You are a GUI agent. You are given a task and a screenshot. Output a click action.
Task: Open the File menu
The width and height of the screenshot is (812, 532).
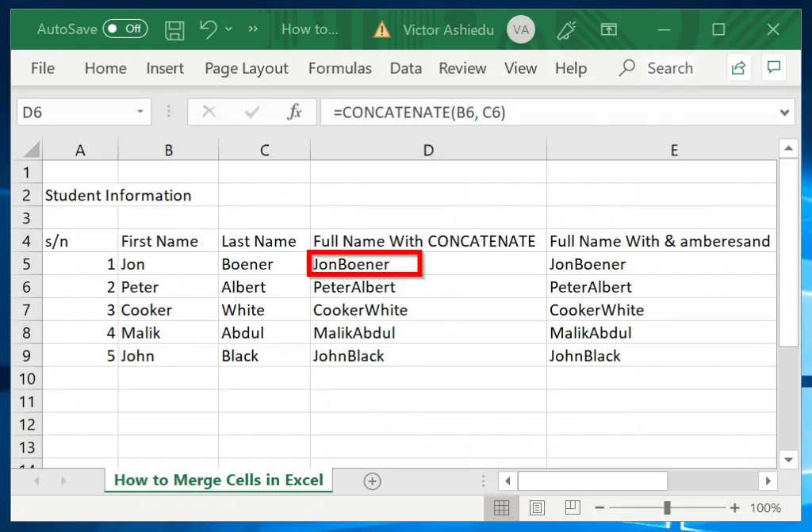(42, 68)
